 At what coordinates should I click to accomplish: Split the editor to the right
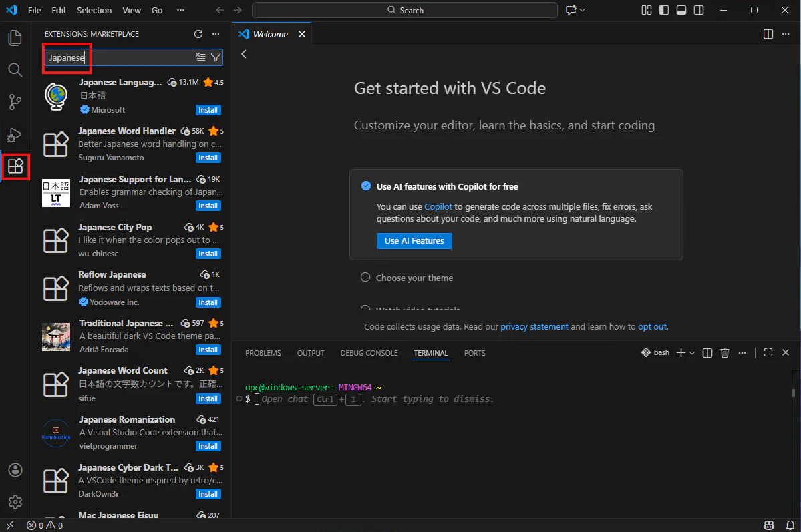point(768,33)
